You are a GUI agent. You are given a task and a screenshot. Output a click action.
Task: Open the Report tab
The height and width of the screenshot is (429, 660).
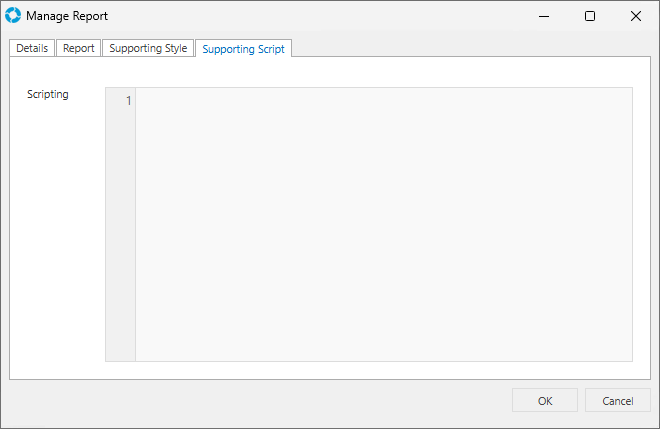79,48
